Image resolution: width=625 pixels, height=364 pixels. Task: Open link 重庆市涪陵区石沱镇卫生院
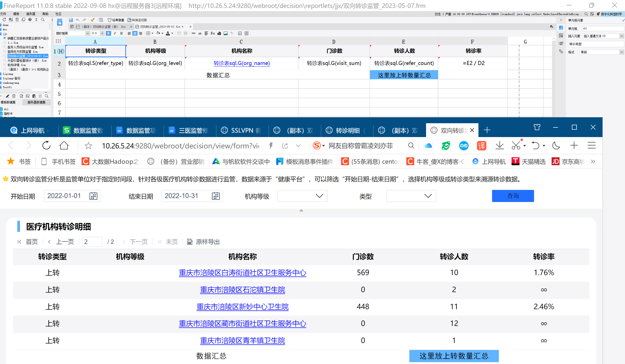[x=242, y=290]
